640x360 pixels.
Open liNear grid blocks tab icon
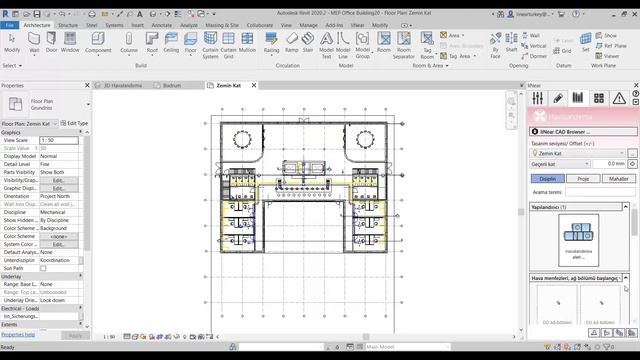point(599,98)
